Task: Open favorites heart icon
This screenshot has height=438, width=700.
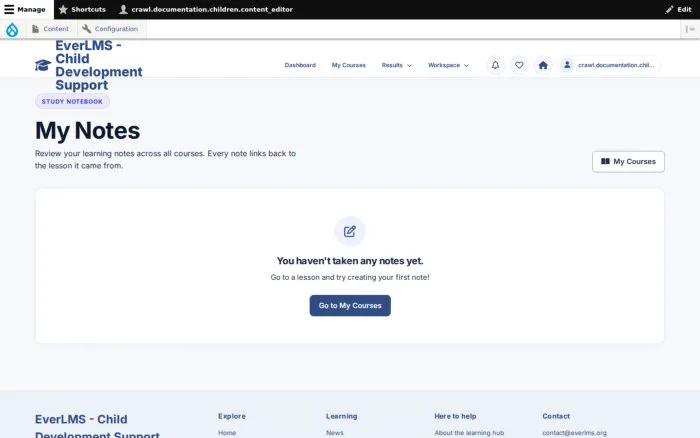Action: click(519, 65)
